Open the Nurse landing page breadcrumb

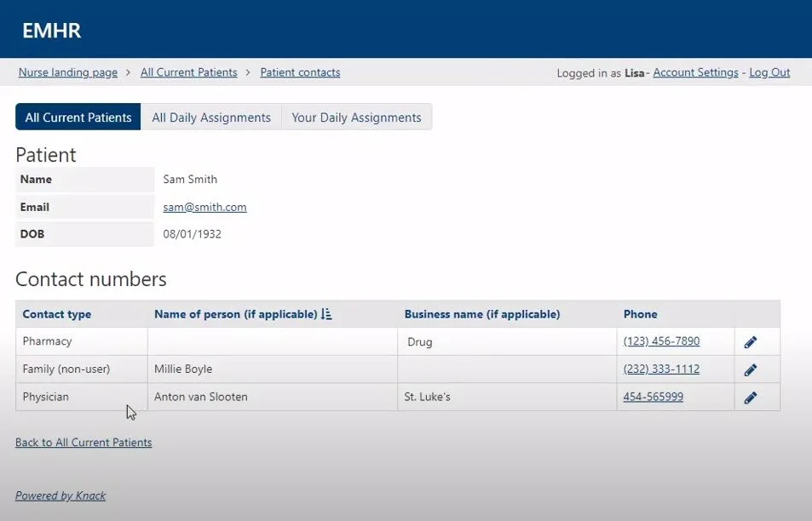(67, 72)
